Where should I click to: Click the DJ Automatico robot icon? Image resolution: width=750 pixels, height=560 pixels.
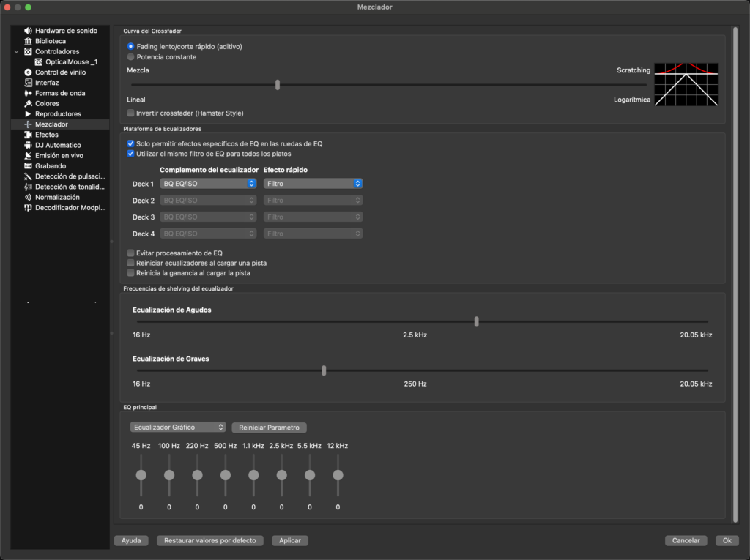pos(29,146)
